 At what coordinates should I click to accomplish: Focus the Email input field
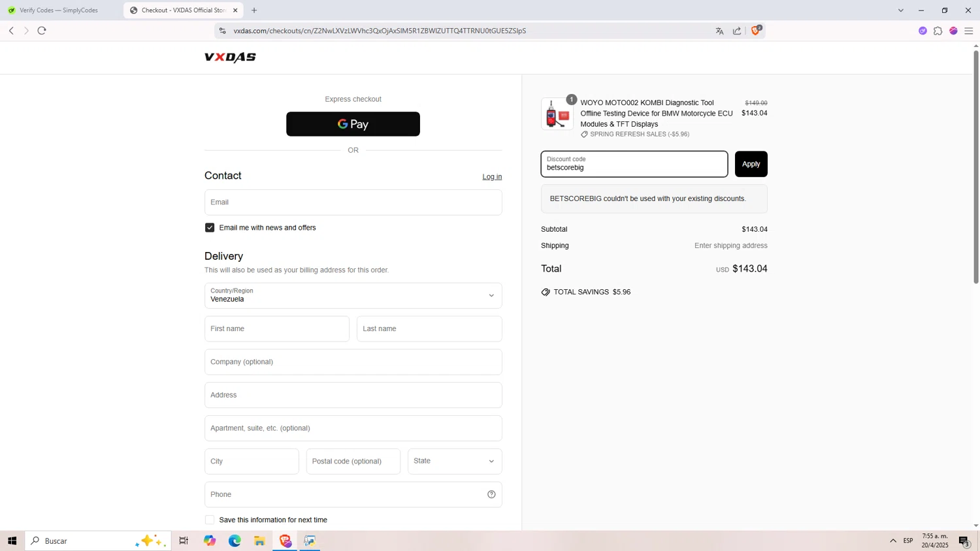[353, 202]
